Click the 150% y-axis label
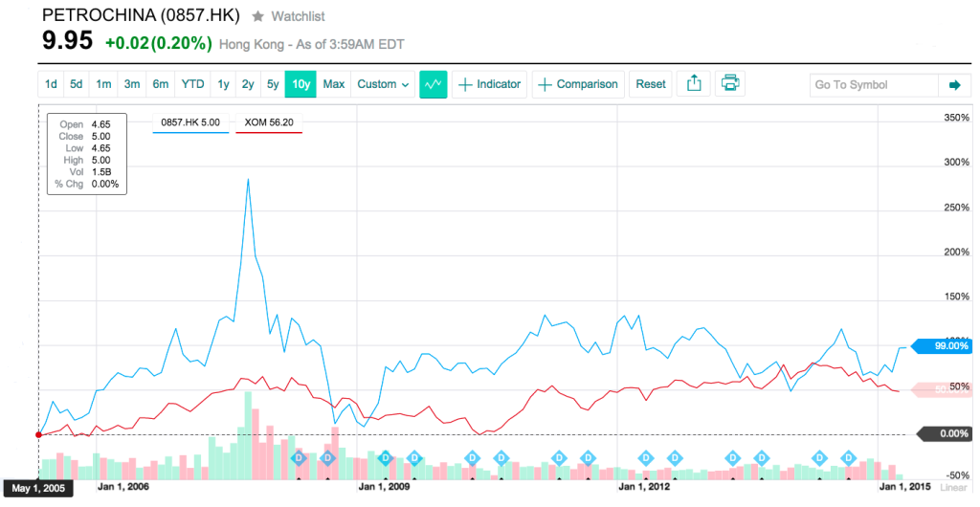 pyautogui.click(x=956, y=297)
